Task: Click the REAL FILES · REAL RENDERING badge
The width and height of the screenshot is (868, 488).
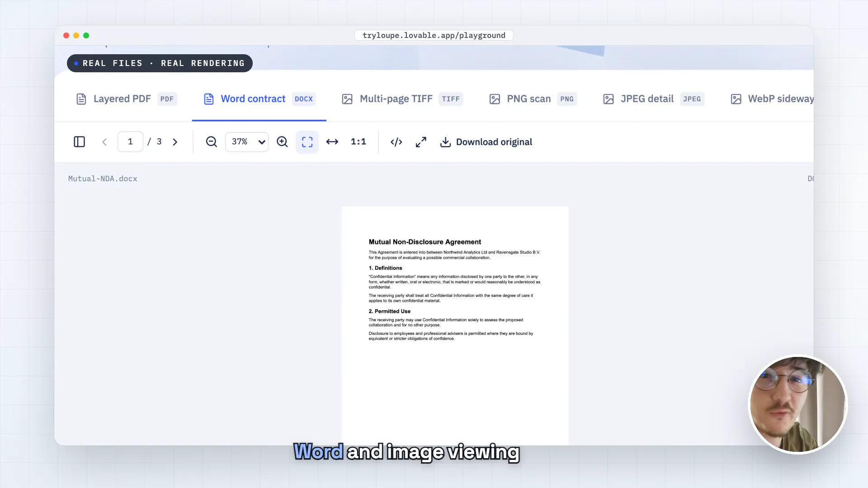Action: [160, 63]
